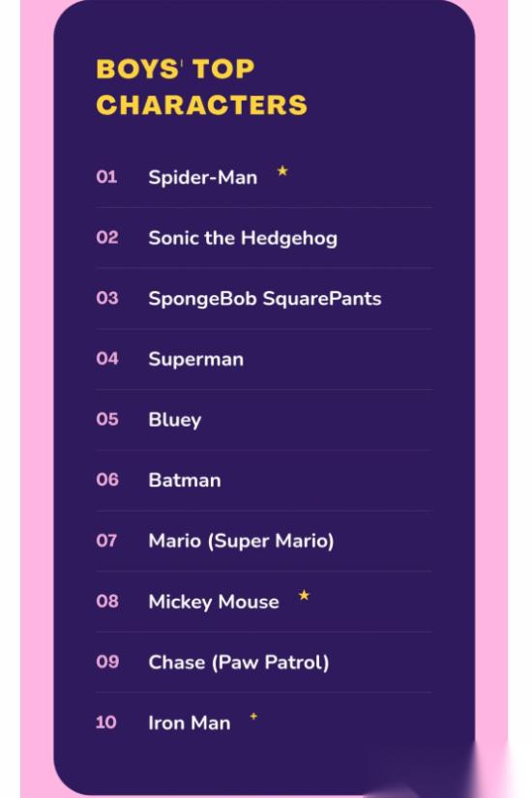
Task: Click rank number 10
Action: point(105,723)
